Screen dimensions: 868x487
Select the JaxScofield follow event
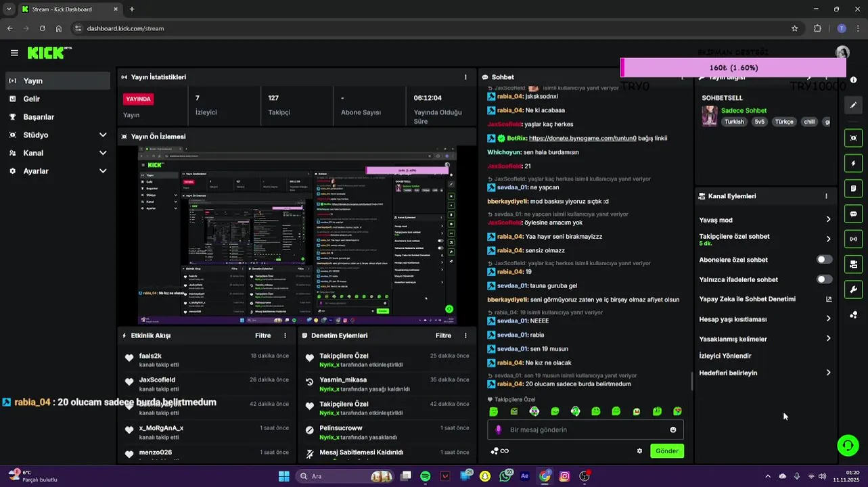point(206,384)
